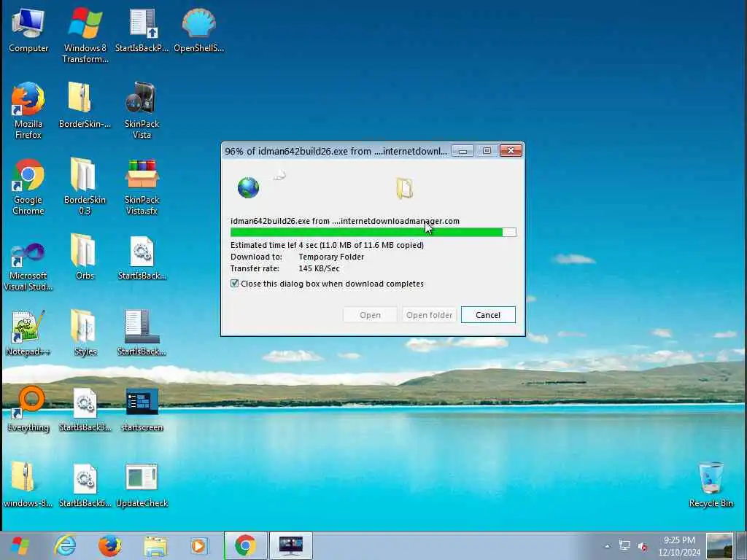Select the Recycle Bin icon
The width and height of the screenshot is (747, 560).
(x=711, y=485)
